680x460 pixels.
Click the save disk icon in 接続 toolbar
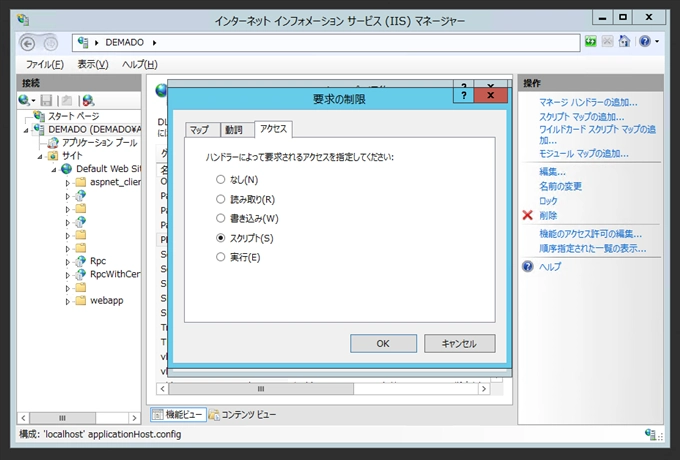point(46,101)
